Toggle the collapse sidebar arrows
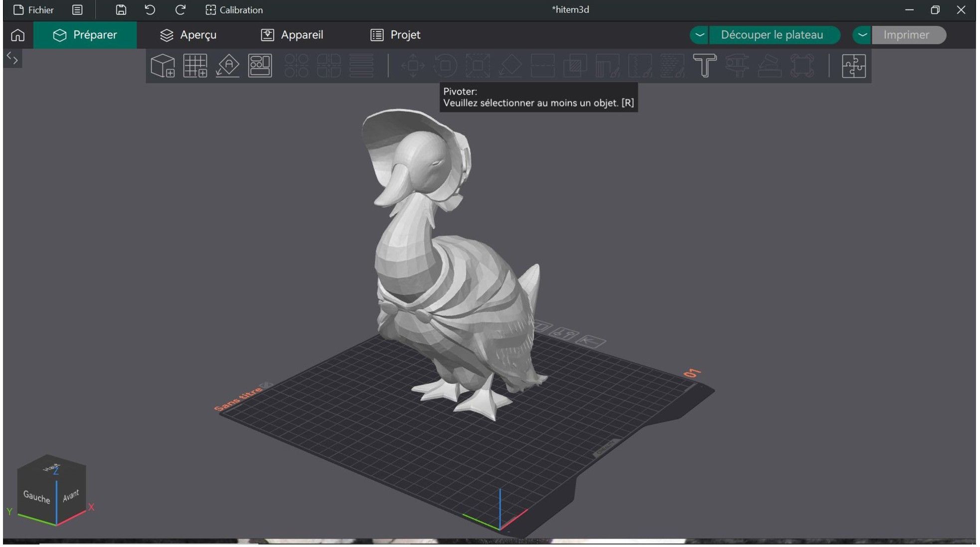The image size is (980, 547). (x=12, y=59)
